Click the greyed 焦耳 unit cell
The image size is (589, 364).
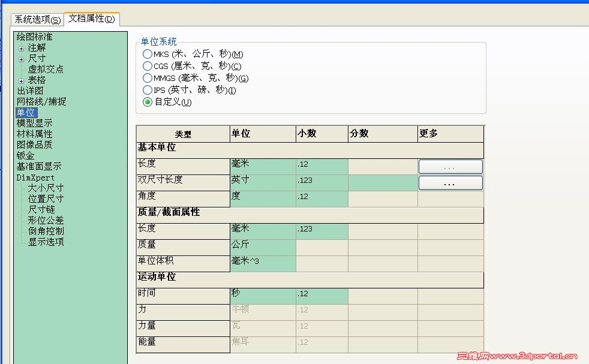click(x=263, y=344)
